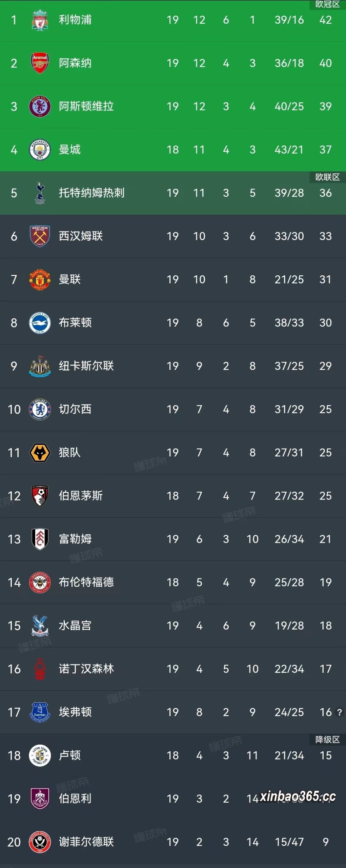The height and width of the screenshot is (868, 346).
Task: Click the Everton question mark icon
Action: (x=340, y=712)
